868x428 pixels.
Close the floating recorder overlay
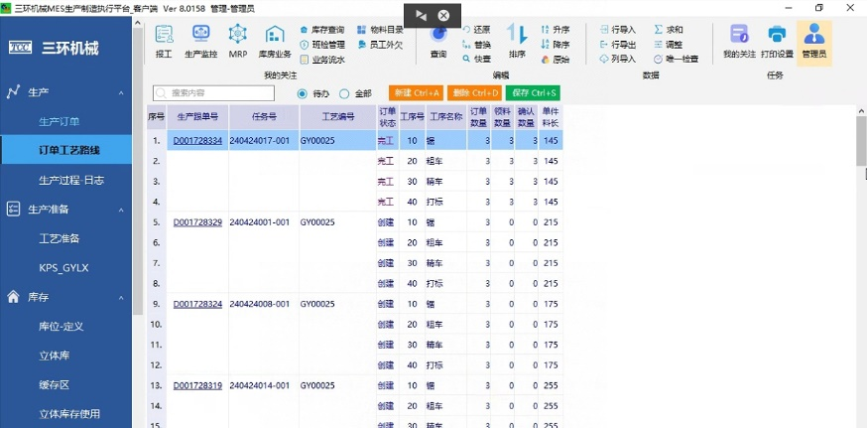coord(443,16)
